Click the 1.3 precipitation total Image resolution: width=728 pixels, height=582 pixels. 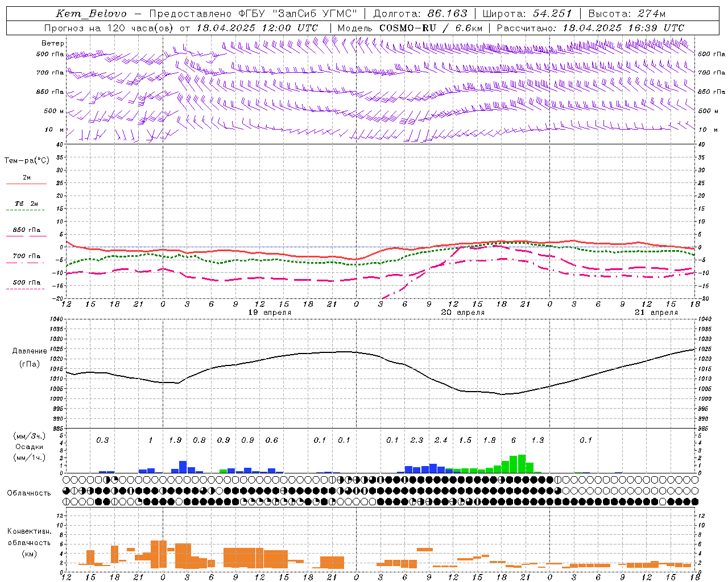tap(537, 440)
